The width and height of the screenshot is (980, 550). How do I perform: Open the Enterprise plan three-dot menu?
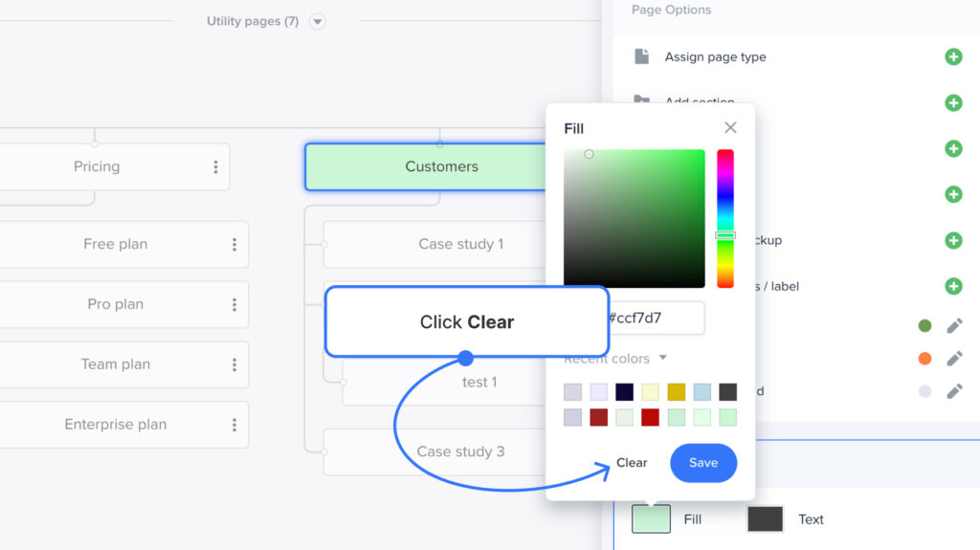tap(234, 425)
